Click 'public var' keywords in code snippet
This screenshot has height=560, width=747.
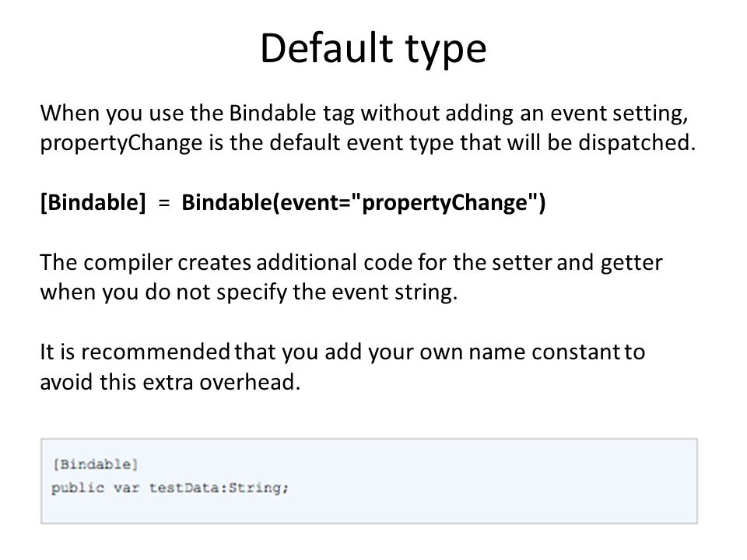tap(95, 488)
